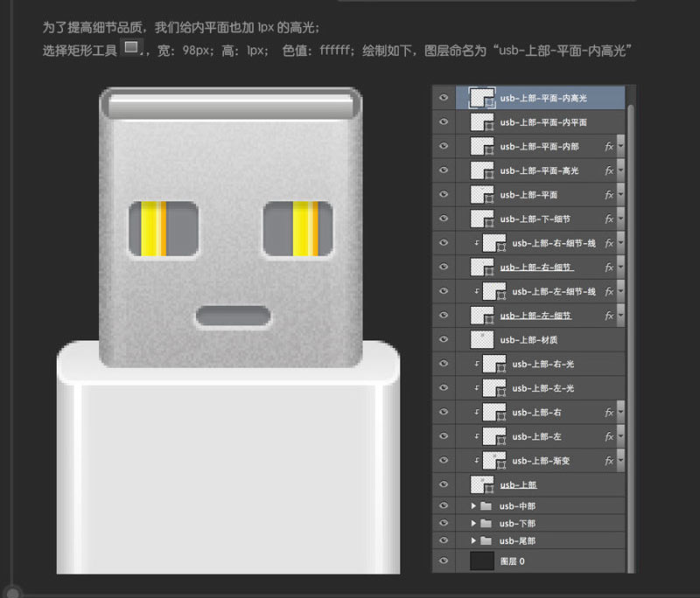
Task: Hide the 图层 0 layer
Action: click(x=444, y=560)
